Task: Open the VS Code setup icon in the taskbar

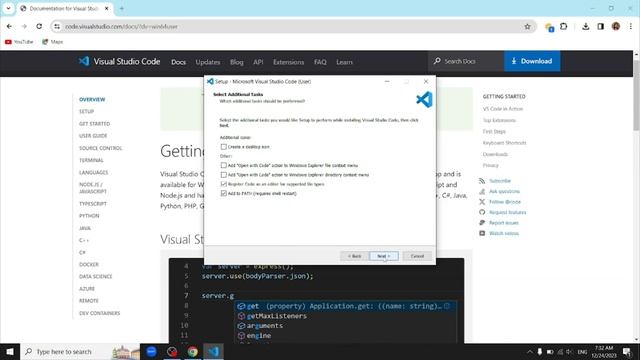Action: [x=213, y=351]
